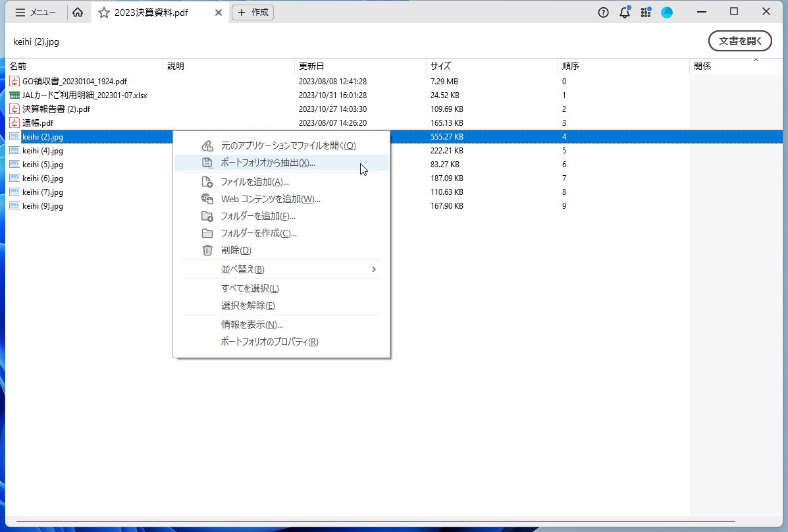788x532 pixels.
Task: Select file name keihi (6).jpg
Action: (x=43, y=178)
